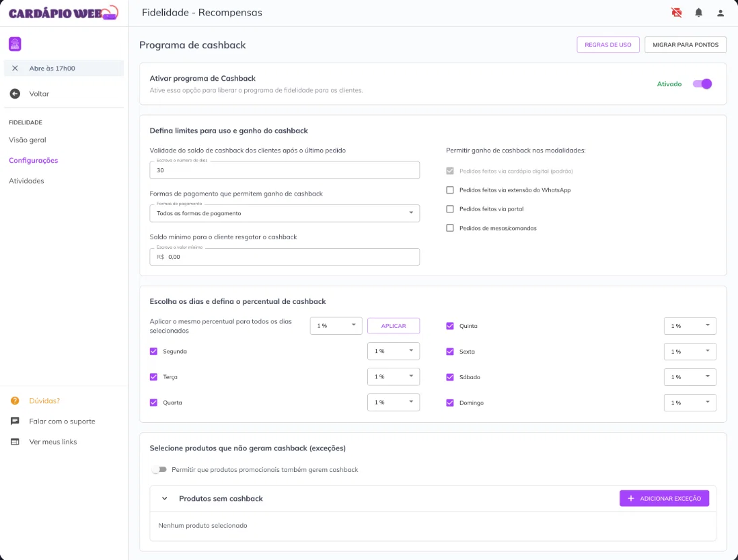Collapse the Produtos sem cashback section
This screenshot has width=738, height=560.
pos(164,498)
